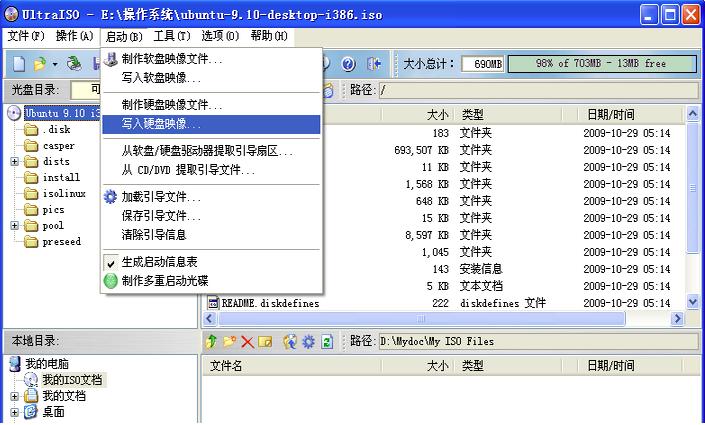
Task: Select the pics folder in tree
Action: pyautogui.click(x=53, y=210)
